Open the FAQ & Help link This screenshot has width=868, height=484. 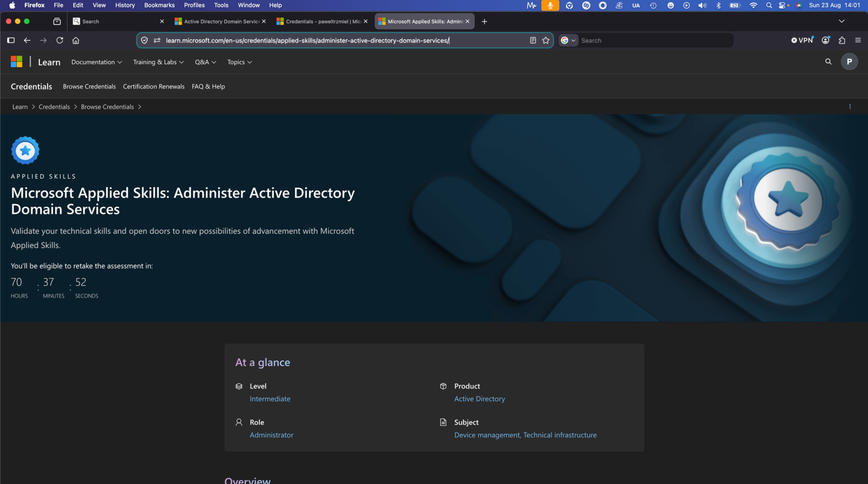[209, 86]
